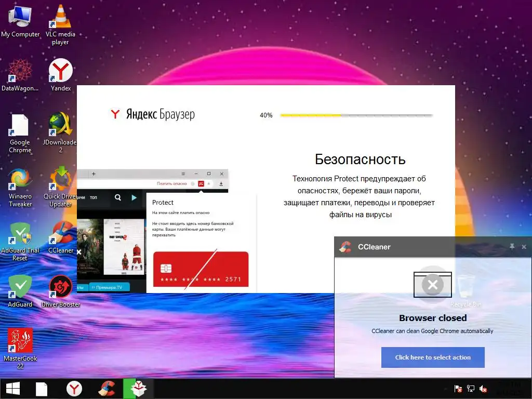Open Recycle Bin behind CCleaner popup
The width and height of the screenshot is (532, 399).
(x=466, y=291)
